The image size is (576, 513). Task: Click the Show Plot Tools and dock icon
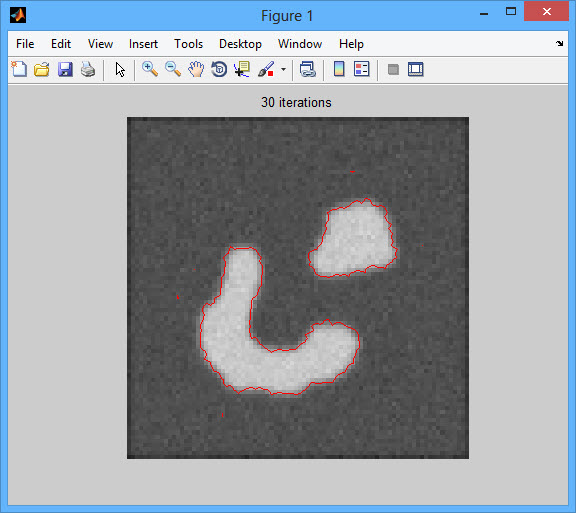click(415, 69)
